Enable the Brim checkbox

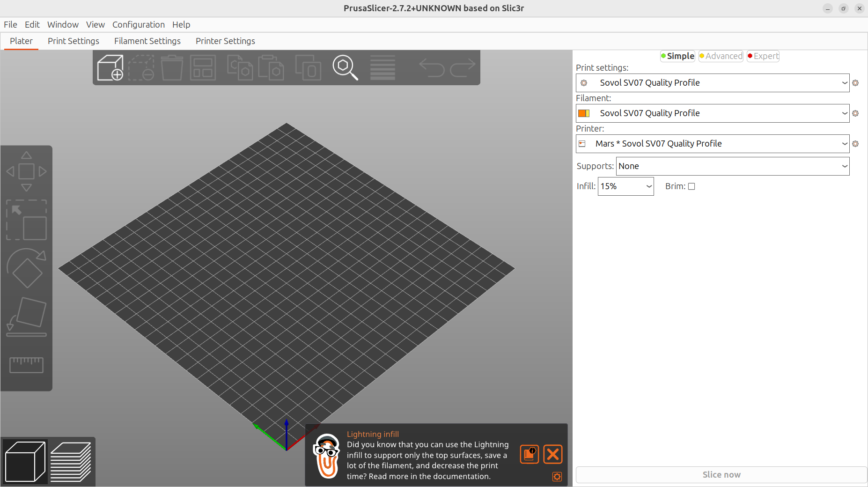click(691, 186)
